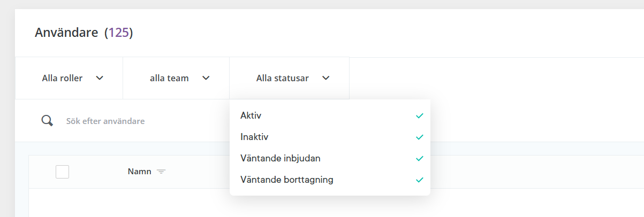
Task: Uncheck the Inaktiv status filter option
Action: tap(330, 137)
